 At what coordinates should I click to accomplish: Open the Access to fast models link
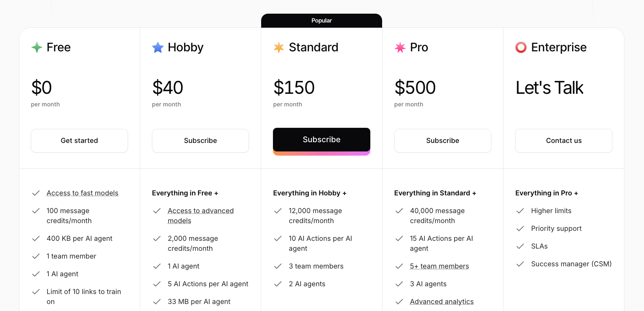[82, 193]
